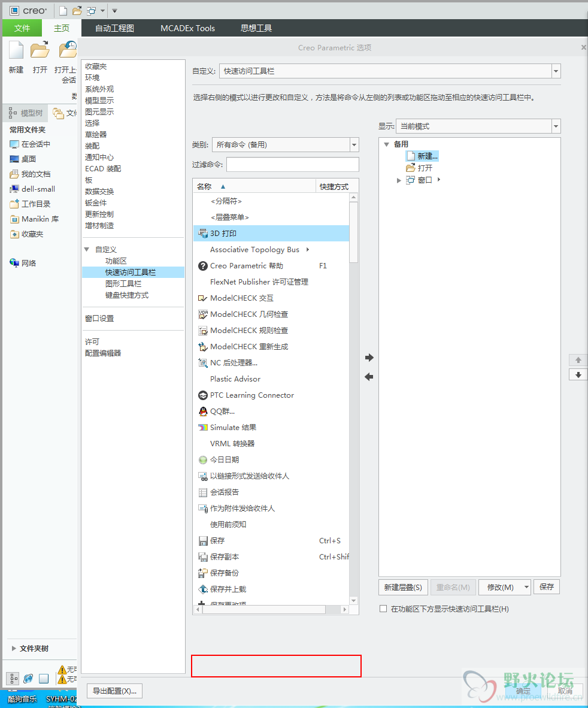The height and width of the screenshot is (708, 588).
Task: Click the large 新建 ribbon icon
Action: [x=16, y=50]
